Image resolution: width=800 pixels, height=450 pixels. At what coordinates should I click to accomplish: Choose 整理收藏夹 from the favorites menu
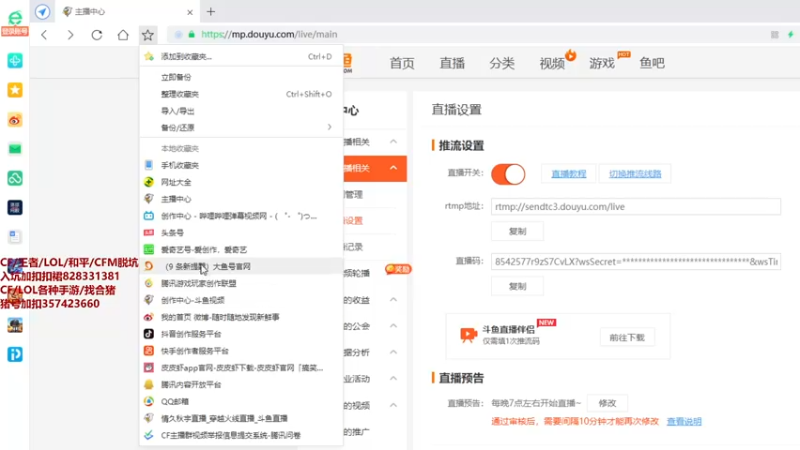click(x=241, y=94)
